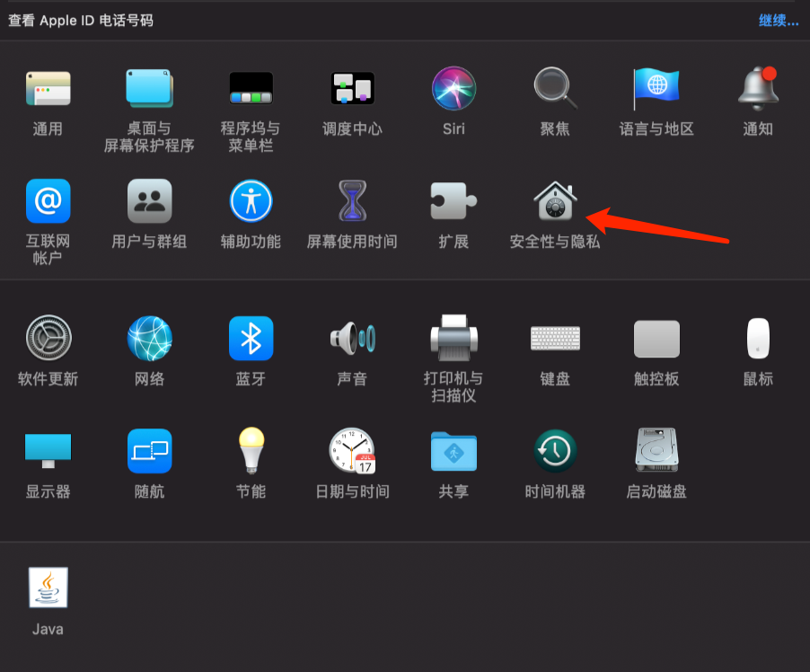The height and width of the screenshot is (672, 810).
Task: Open 扩展 (Extensions) preferences
Action: point(453,201)
